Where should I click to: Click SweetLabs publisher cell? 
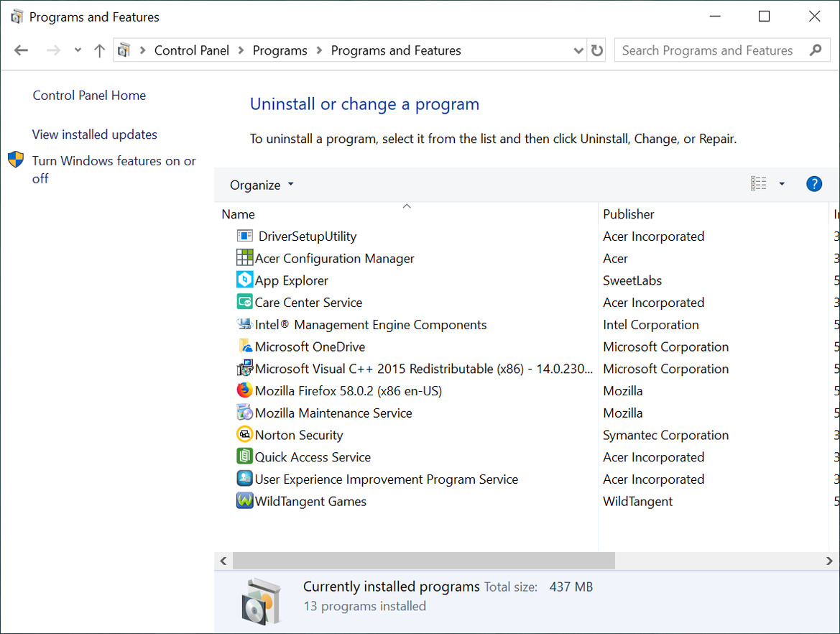tap(632, 280)
